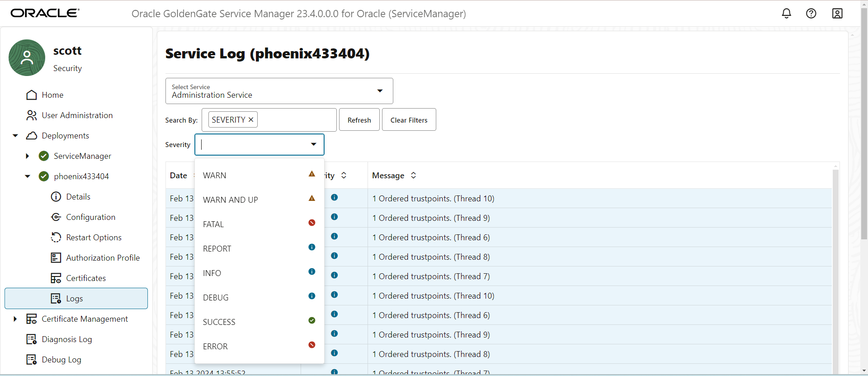The image size is (868, 376).
Task: Open the Restart Options page
Action: (94, 238)
